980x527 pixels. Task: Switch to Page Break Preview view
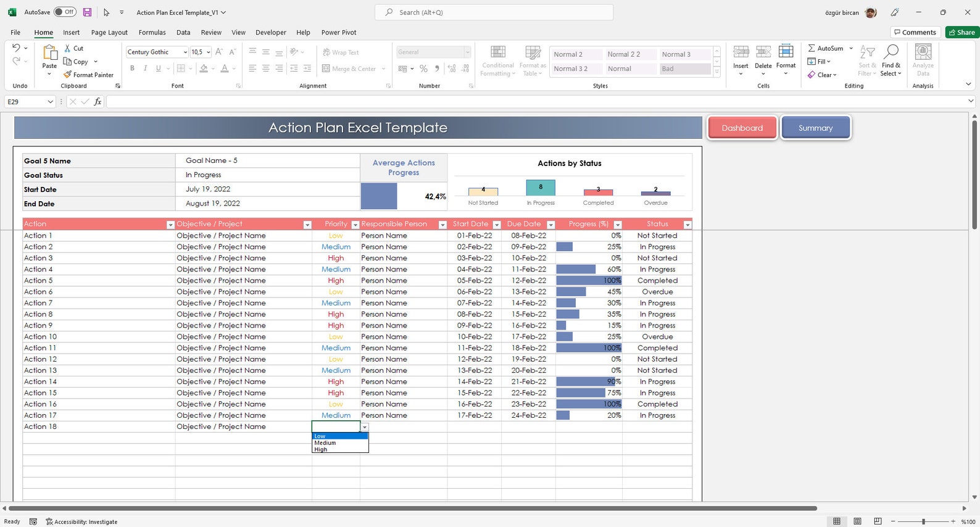[878, 521]
